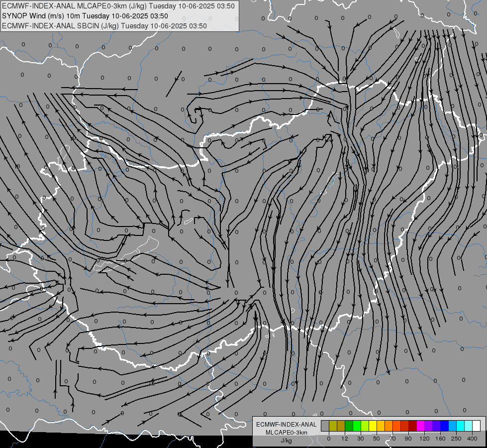Image resolution: width=487 pixels, height=448 pixels.
Task: Click the dark red legend swatch
Action: (413, 426)
